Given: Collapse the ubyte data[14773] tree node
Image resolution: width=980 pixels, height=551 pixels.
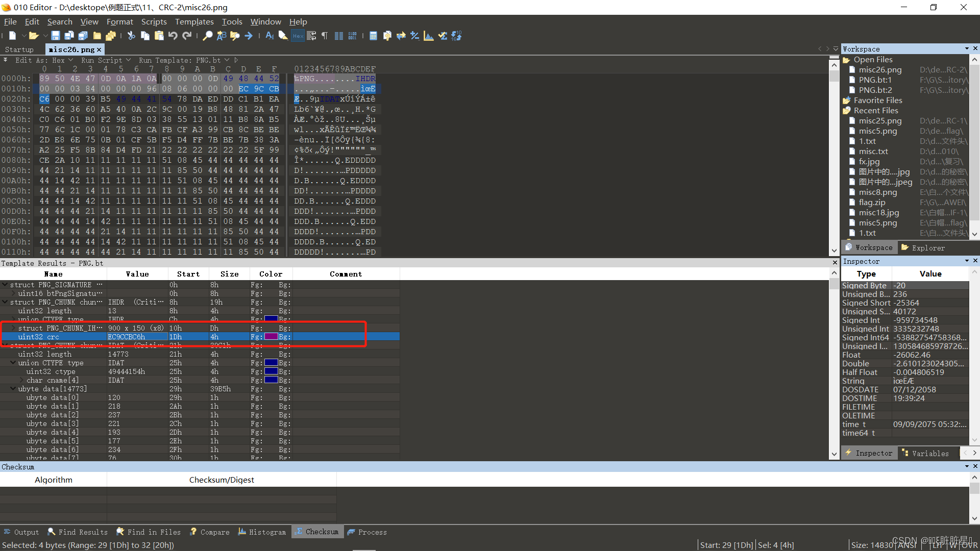Looking at the screenshot, I should click(x=13, y=389).
